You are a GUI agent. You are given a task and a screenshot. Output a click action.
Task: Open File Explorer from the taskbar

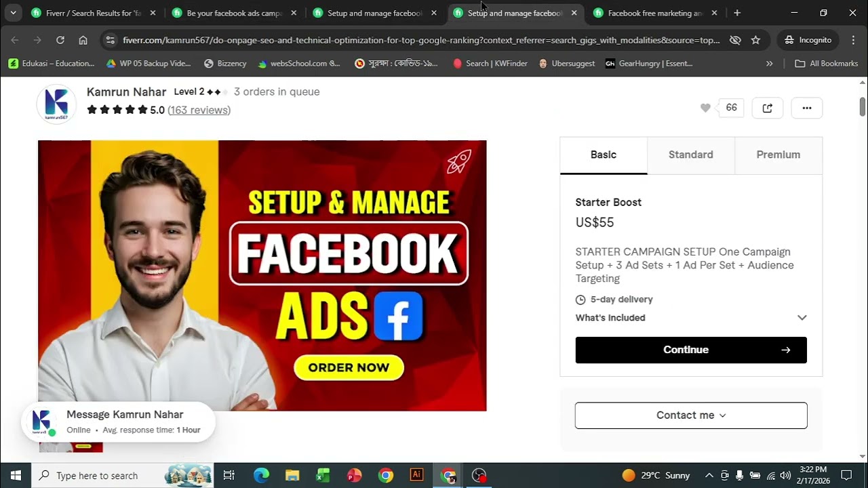pos(292,475)
